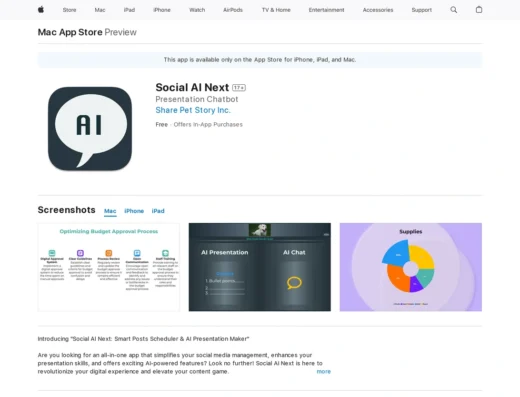This screenshot has height=397, width=520.
Task: Click the Apple logo icon
Action: point(41,10)
